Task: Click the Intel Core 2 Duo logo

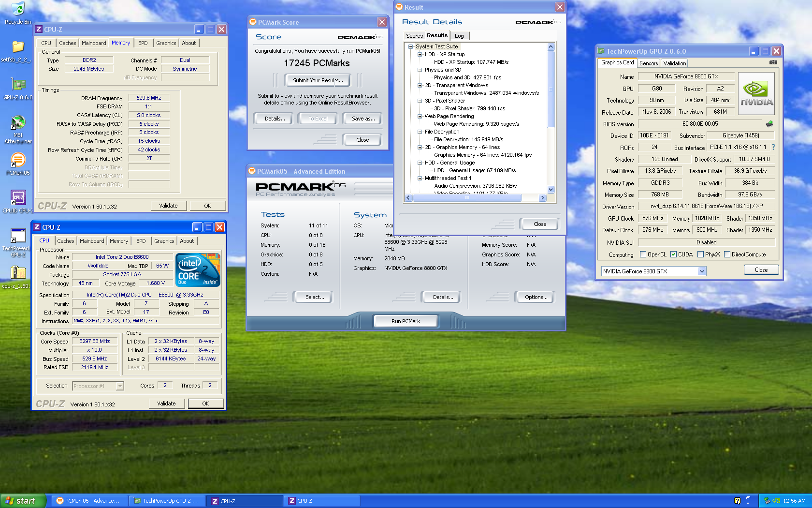Action: coord(198,270)
